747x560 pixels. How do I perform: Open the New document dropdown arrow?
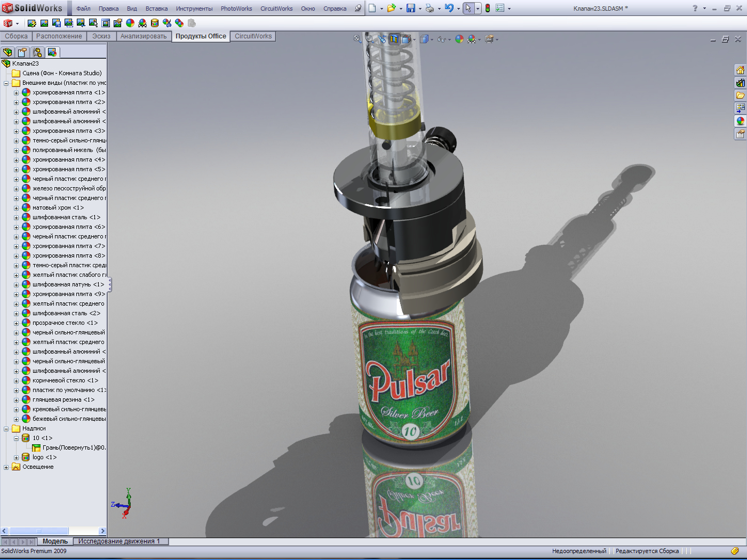[x=382, y=9]
